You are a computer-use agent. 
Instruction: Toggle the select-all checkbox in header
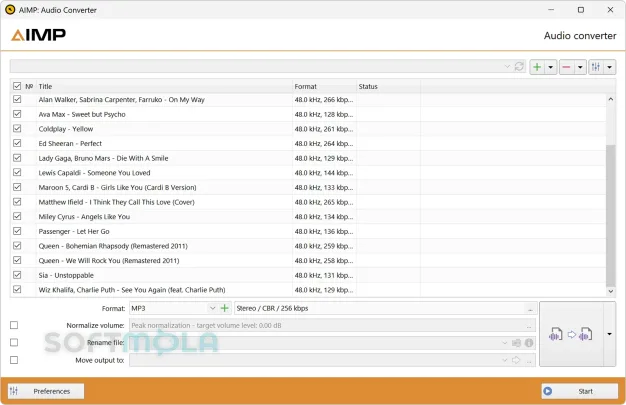[x=17, y=86]
